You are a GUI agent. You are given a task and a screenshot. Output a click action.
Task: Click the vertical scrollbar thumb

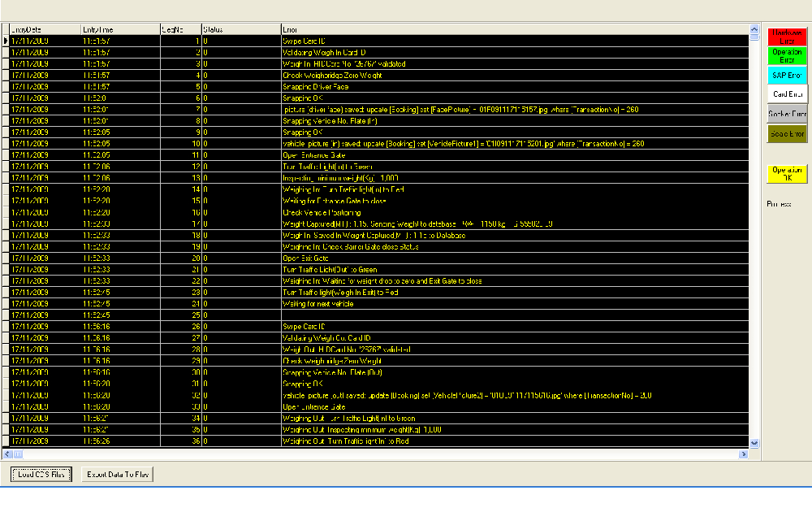click(x=754, y=37)
